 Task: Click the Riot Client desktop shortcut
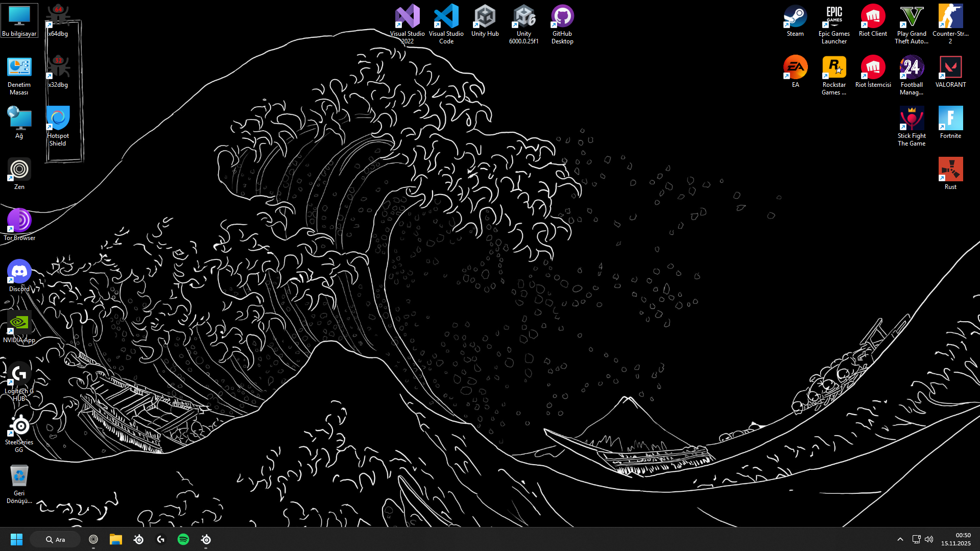pyautogui.click(x=873, y=20)
